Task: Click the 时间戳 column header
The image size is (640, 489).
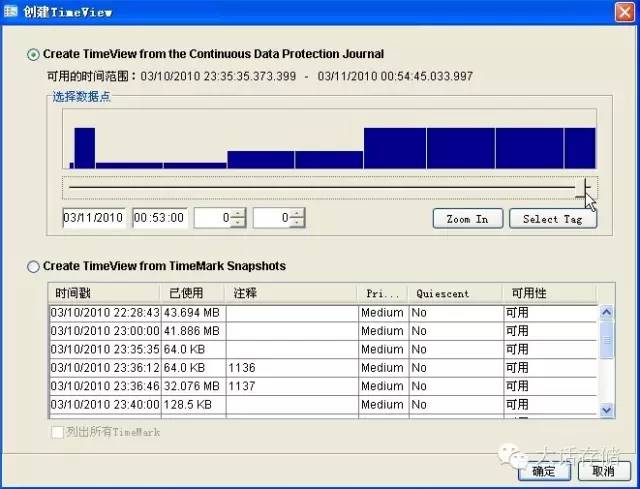Action: click(x=104, y=293)
